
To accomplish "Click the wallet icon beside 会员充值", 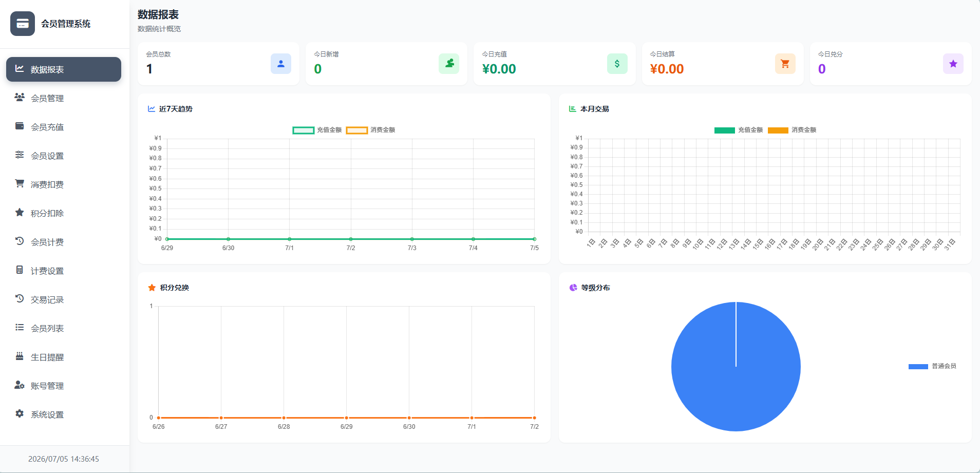I will coord(20,126).
